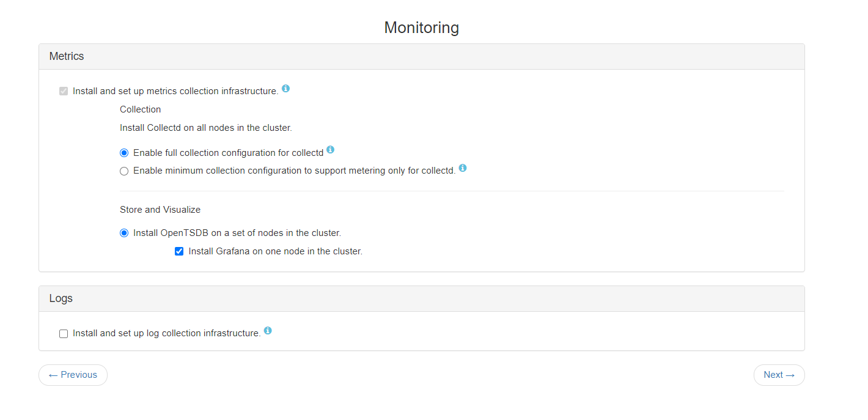The width and height of the screenshot is (868, 420).
Task: Click info icon beside full collection configuration
Action: 330,150
